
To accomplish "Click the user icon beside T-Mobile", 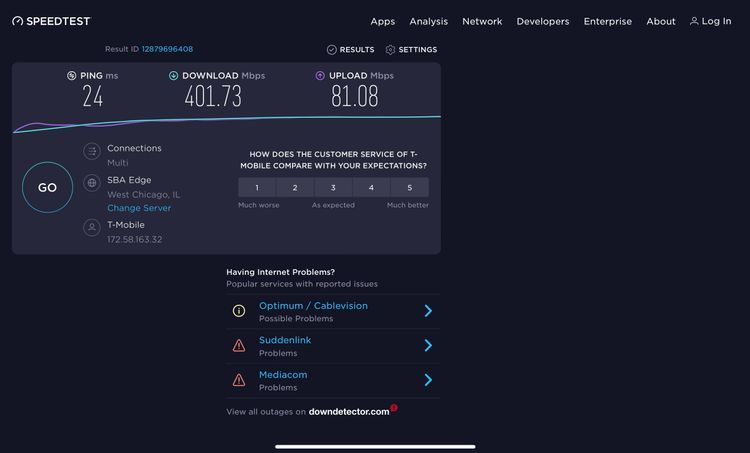I will [92, 227].
